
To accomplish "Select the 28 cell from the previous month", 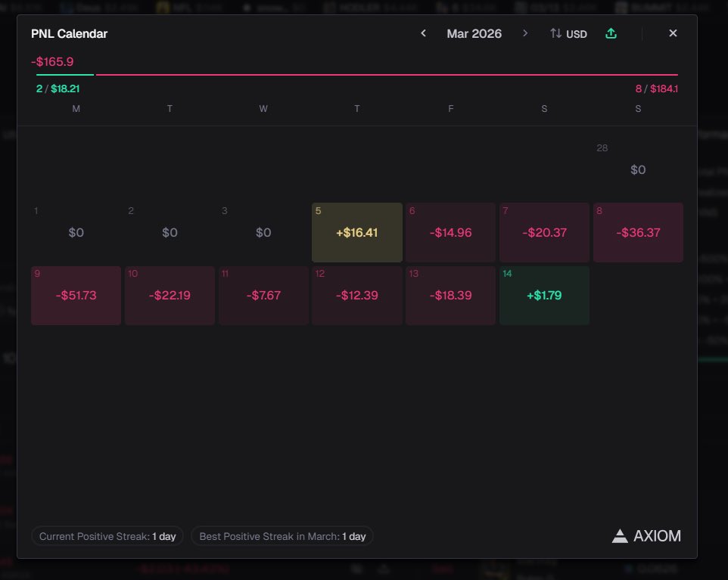I will click(x=638, y=169).
